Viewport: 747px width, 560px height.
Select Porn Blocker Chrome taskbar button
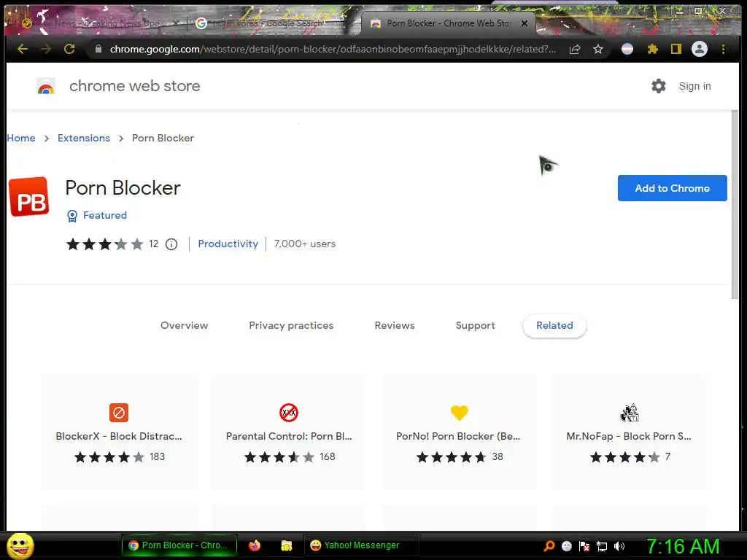click(179, 545)
